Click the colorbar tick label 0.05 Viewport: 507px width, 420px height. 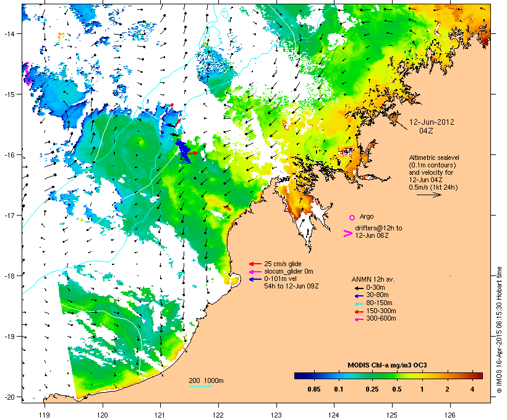[x=314, y=389]
